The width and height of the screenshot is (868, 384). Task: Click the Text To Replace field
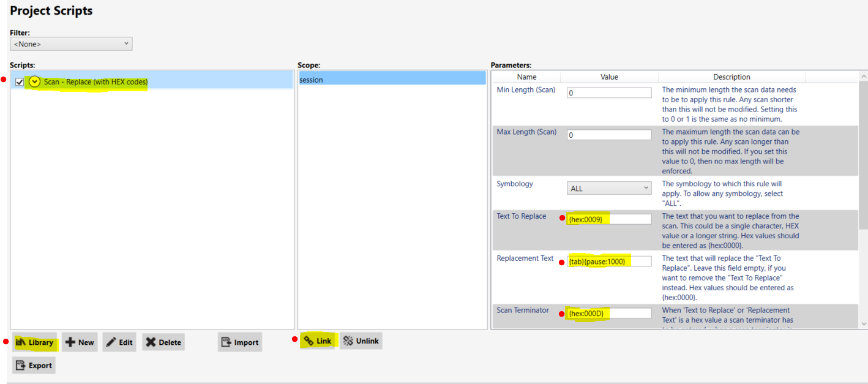[x=608, y=219]
